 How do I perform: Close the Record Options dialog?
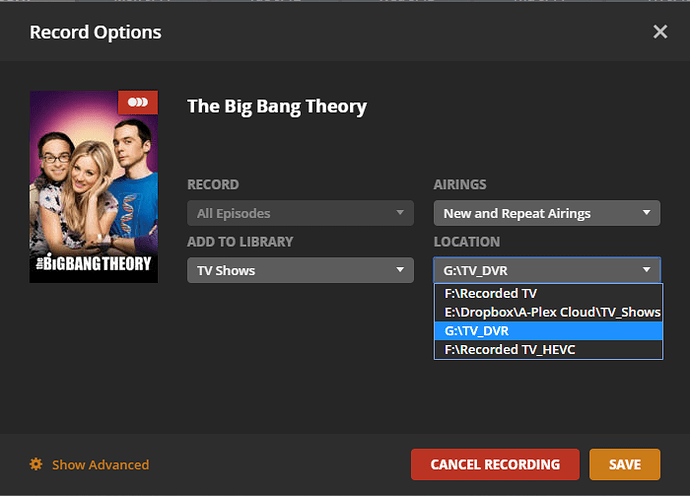pos(660,32)
